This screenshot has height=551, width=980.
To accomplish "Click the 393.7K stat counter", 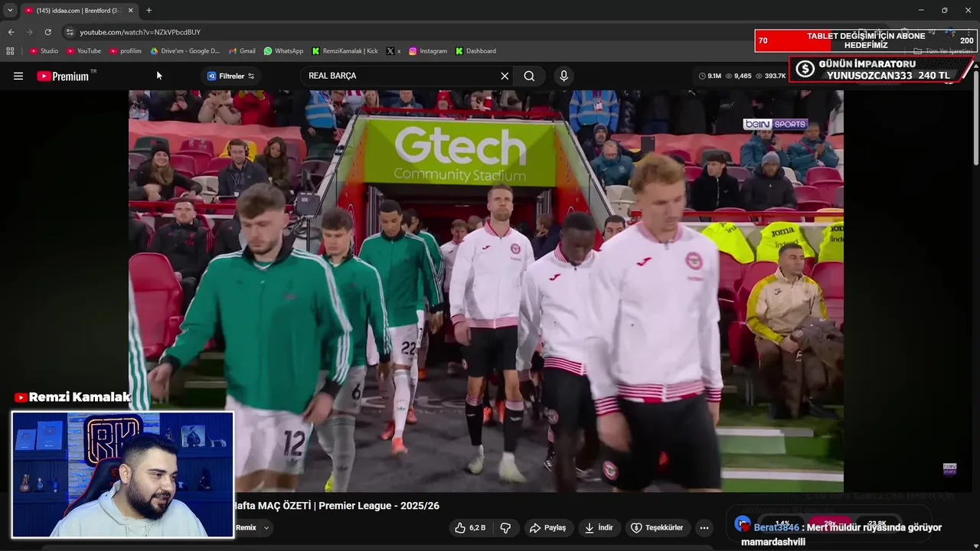I will coord(770,76).
